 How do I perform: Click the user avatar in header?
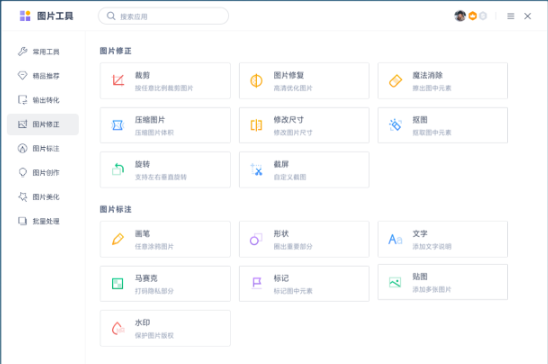[x=460, y=16]
